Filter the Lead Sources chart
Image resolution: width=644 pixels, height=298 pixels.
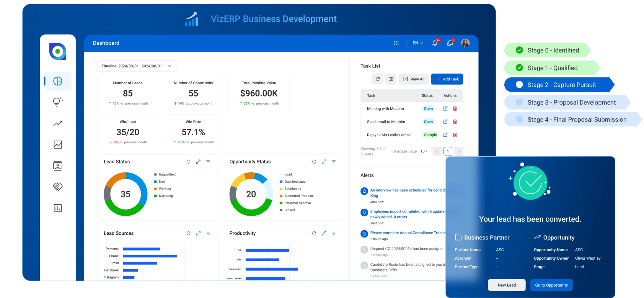pyautogui.click(x=208, y=233)
